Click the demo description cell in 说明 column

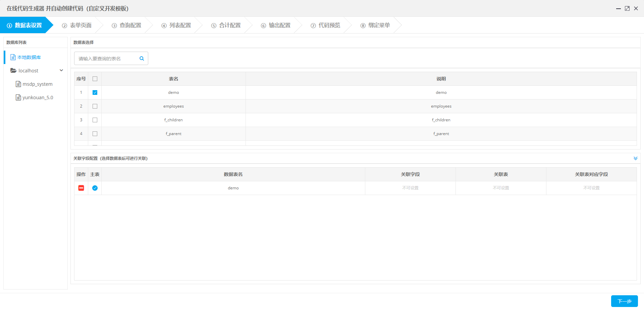pos(441,92)
